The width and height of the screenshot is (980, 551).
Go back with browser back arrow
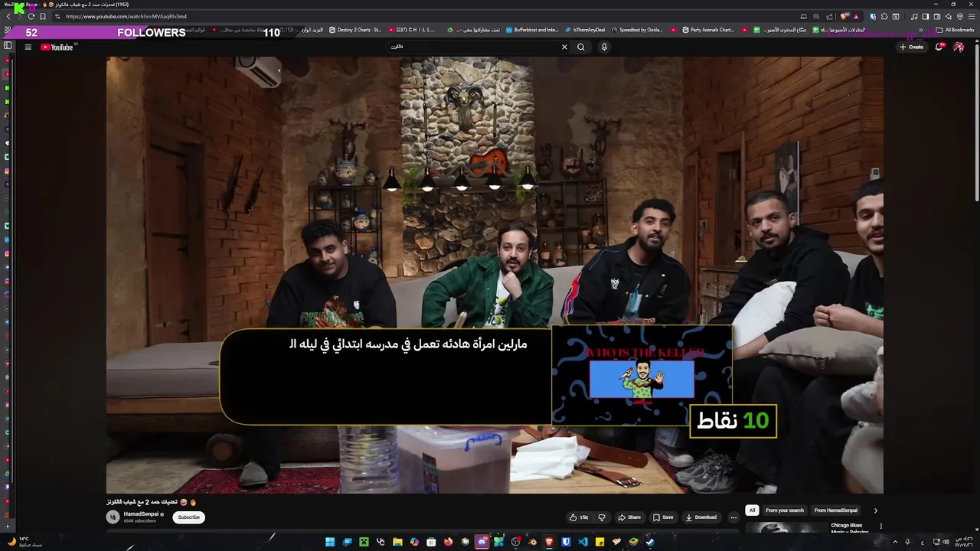click(8, 16)
